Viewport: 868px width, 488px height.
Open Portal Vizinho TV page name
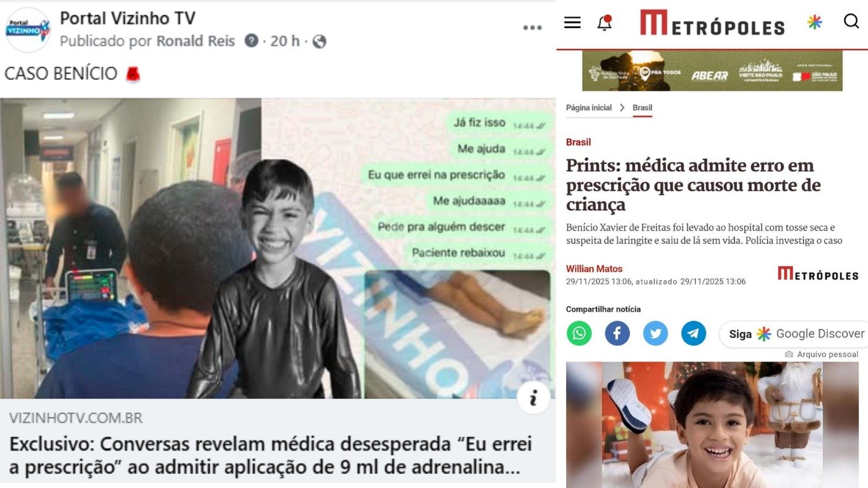point(128,18)
